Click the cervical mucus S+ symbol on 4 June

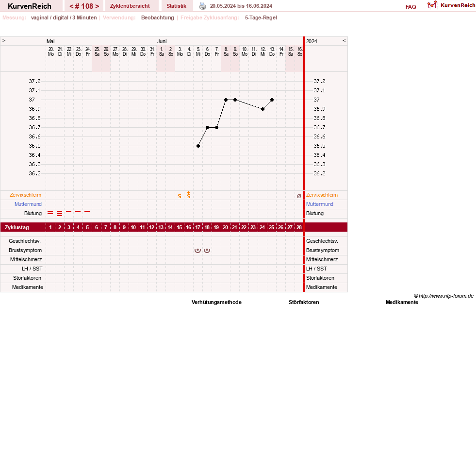(189, 195)
